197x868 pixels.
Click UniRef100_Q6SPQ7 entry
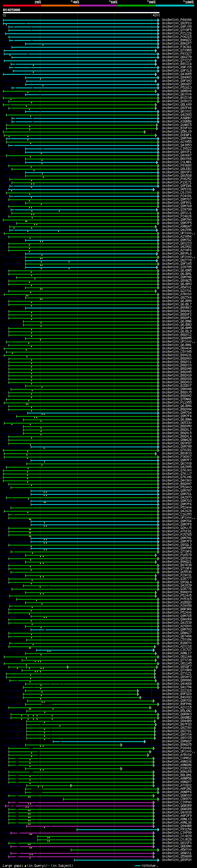[176, 443]
